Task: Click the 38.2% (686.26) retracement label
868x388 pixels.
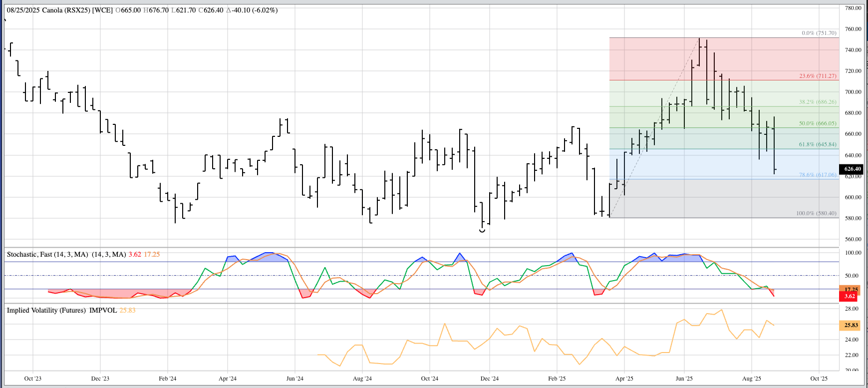Action: click(x=818, y=102)
